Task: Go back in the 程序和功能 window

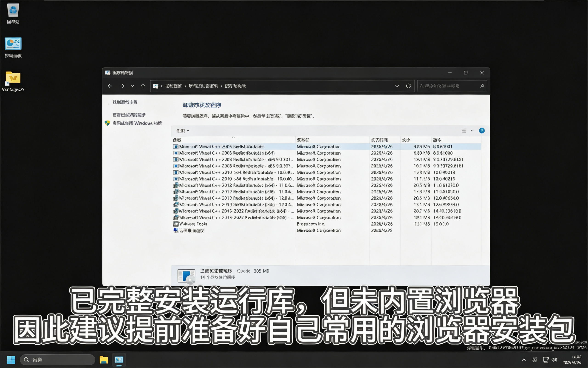Action: [110, 86]
